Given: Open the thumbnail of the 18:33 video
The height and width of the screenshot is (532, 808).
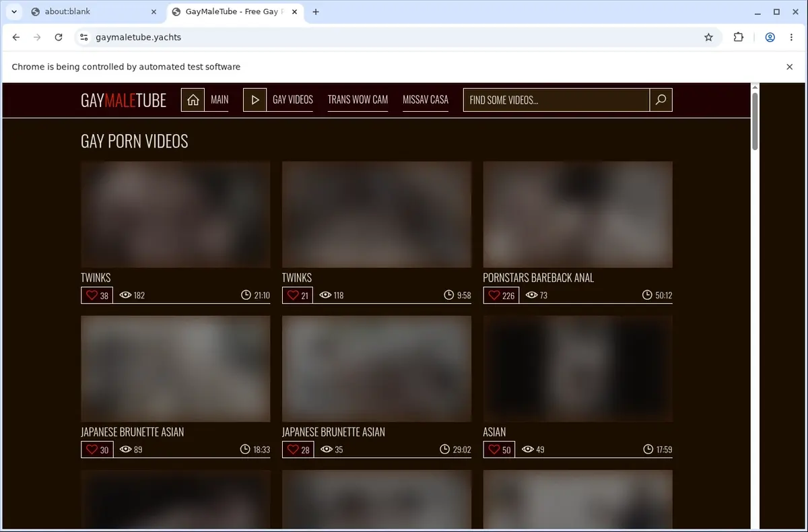Looking at the screenshot, I should 176,368.
